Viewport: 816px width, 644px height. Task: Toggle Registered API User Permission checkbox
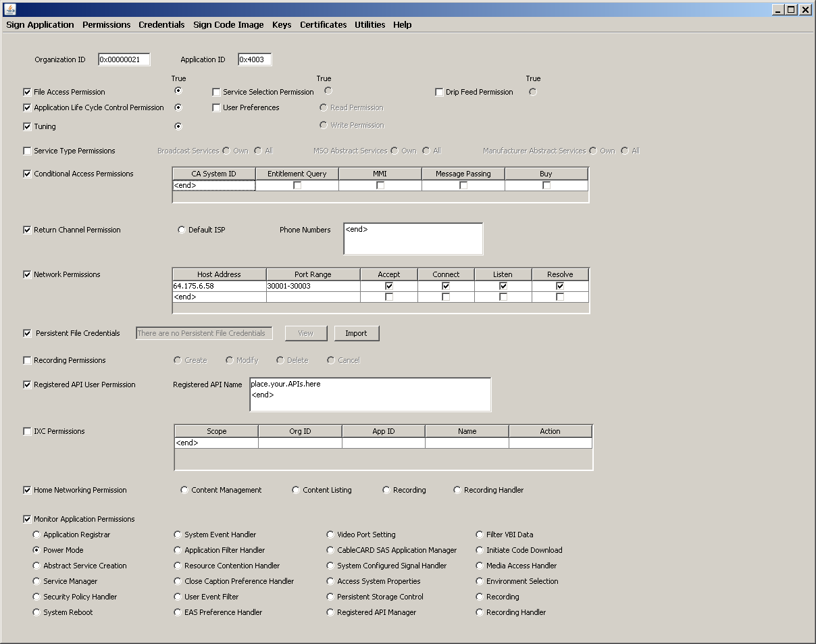[x=27, y=385]
